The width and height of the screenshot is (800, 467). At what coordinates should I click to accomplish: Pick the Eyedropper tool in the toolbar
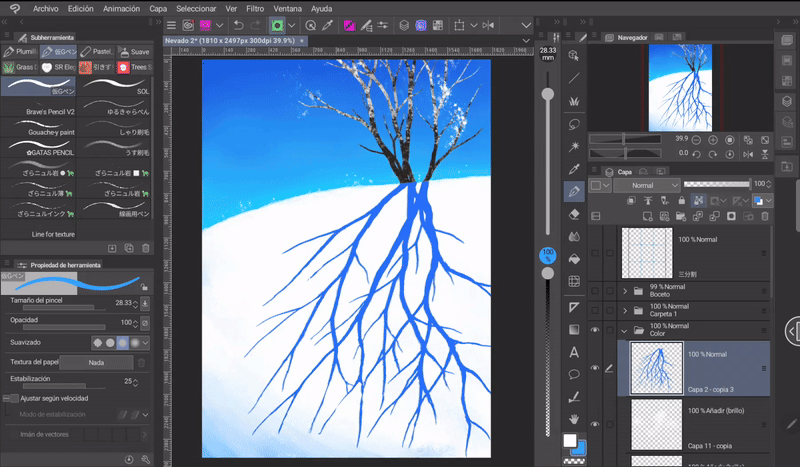pyautogui.click(x=574, y=168)
